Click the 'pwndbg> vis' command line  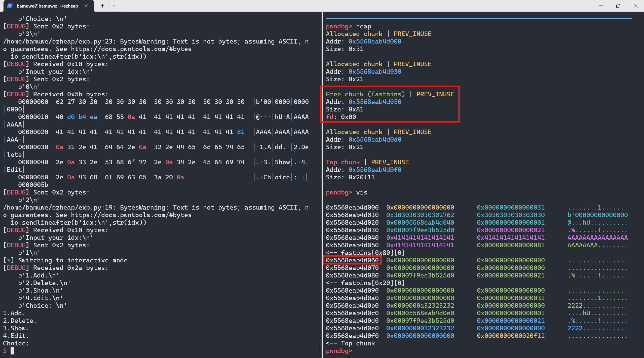(347, 192)
